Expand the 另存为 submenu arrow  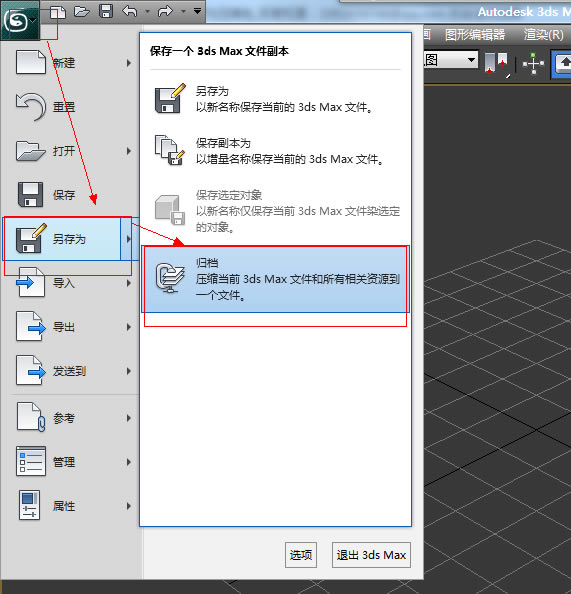coord(129,239)
